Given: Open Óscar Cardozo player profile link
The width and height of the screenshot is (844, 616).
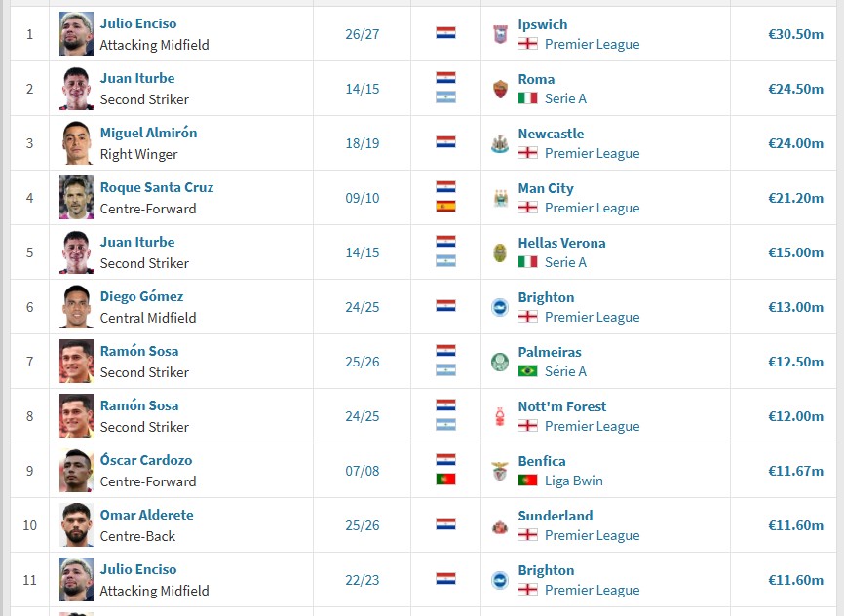Looking at the screenshot, I should click(x=146, y=460).
